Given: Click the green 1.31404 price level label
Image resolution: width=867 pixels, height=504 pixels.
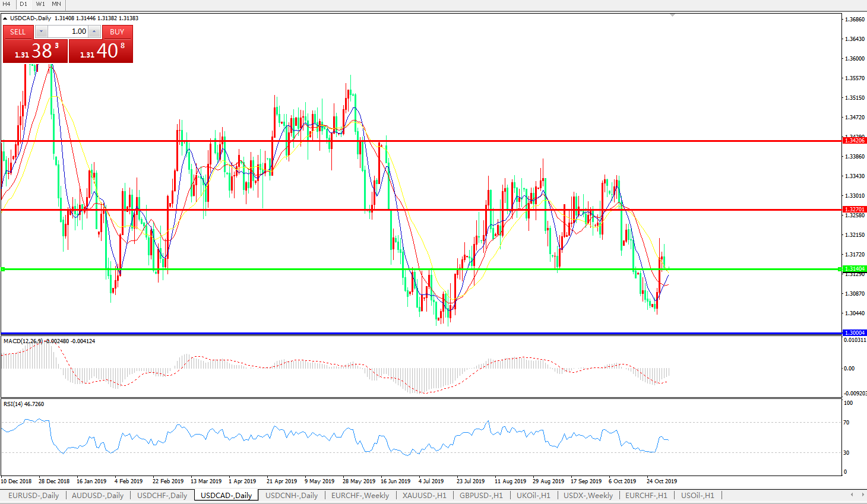Looking at the screenshot, I should [855, 269].
